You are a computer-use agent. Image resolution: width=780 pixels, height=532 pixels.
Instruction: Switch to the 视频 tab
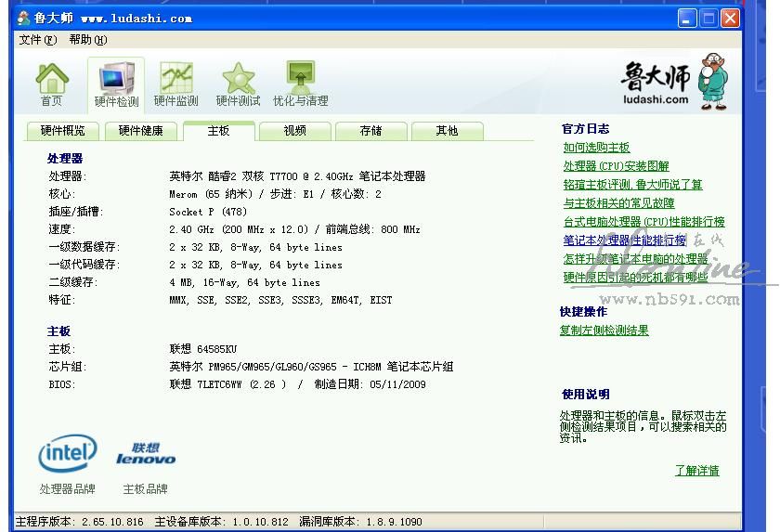click(295, 131)
